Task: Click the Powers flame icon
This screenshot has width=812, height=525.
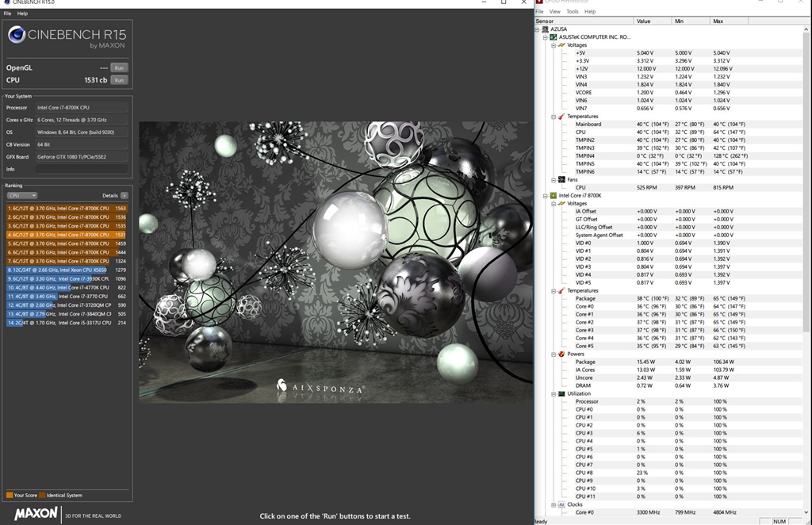Action: click(x=561, y=354)
